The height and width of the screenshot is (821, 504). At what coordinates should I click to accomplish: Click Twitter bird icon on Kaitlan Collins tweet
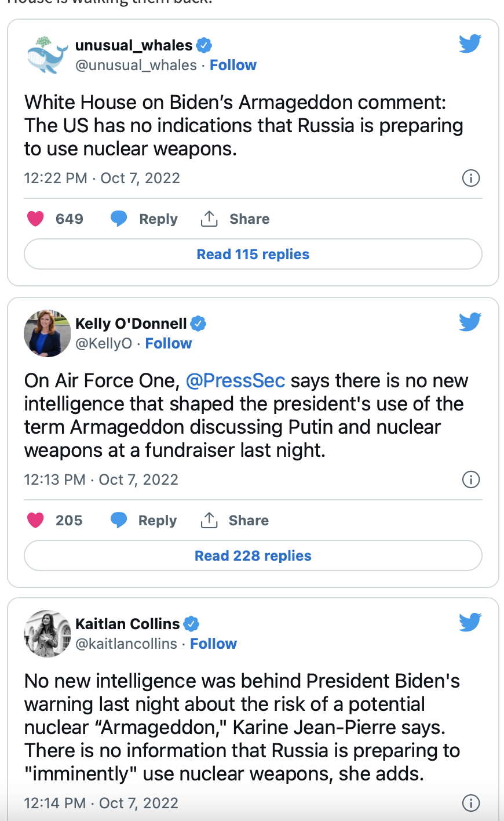click(470, 622)
